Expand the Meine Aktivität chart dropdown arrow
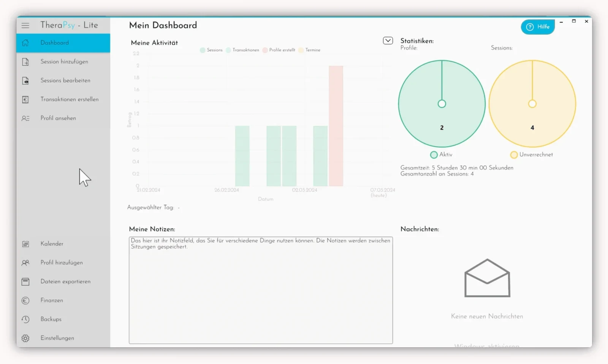Screen dimensions: 608x364 pyautogui.click(x=388, y=41)
